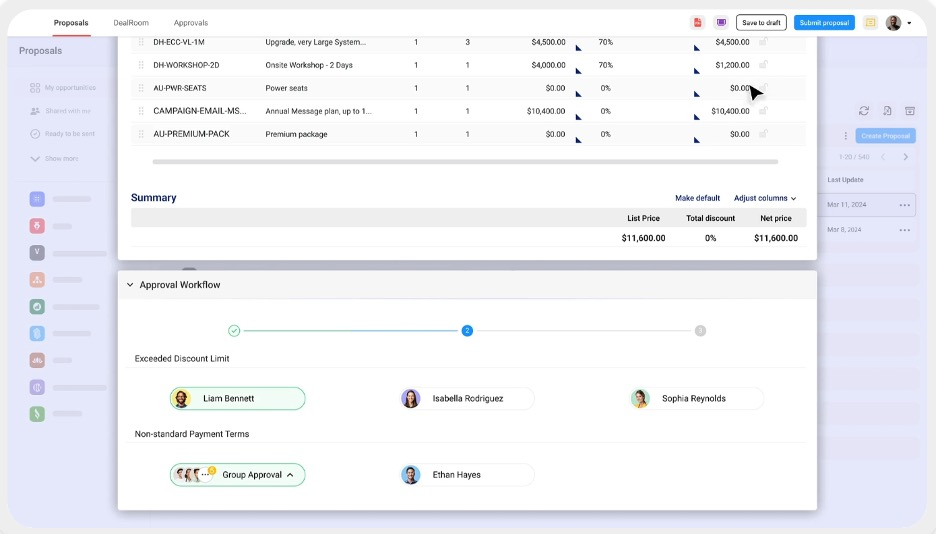Click the blue step 2 workflow marker

(467, 331)
